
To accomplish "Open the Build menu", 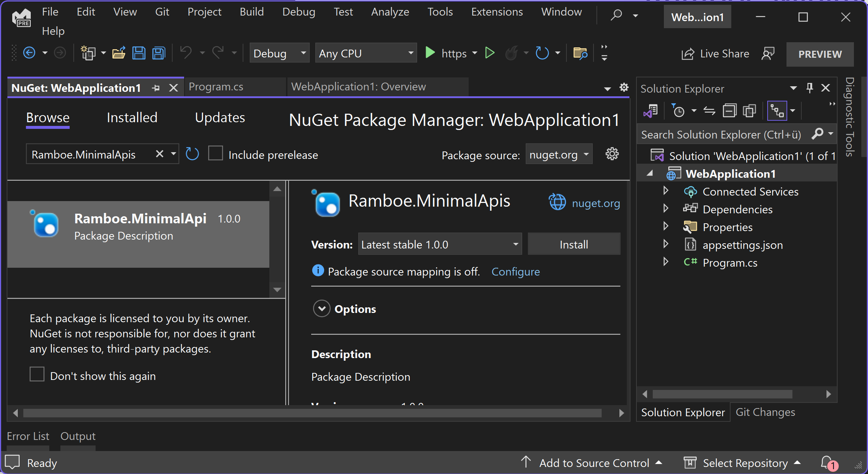I will [252, 12].
